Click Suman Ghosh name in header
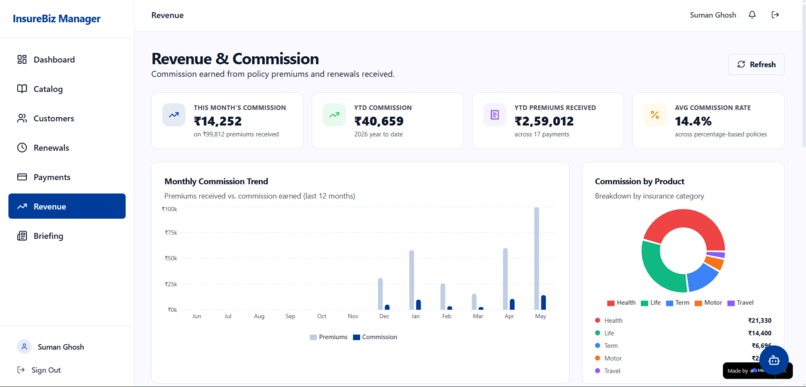Image resolution: width=806 pixels, height=387 pixels. pos(713,15)
